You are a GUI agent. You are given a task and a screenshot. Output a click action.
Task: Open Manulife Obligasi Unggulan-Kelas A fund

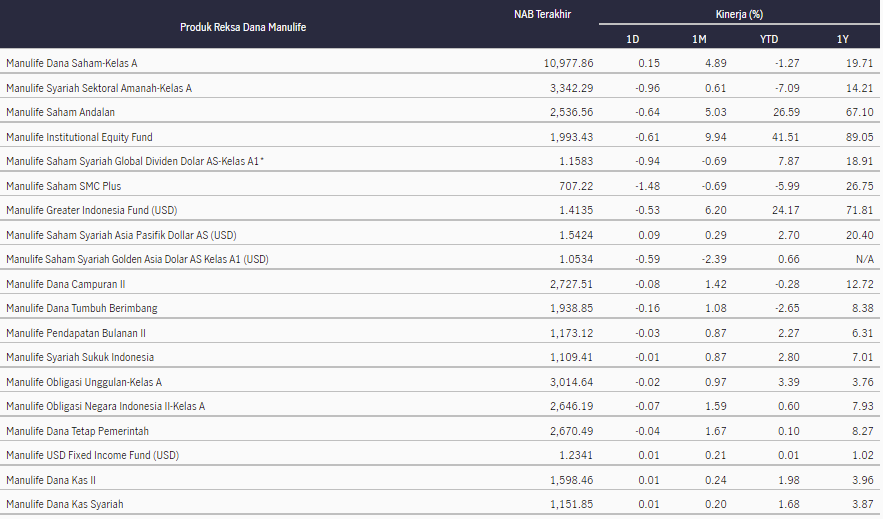[83, 382]
